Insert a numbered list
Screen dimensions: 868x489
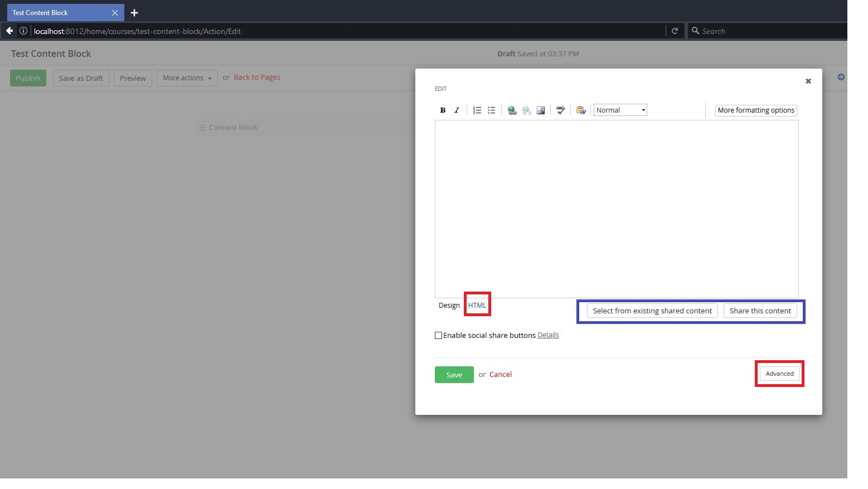tap(477, 110)
